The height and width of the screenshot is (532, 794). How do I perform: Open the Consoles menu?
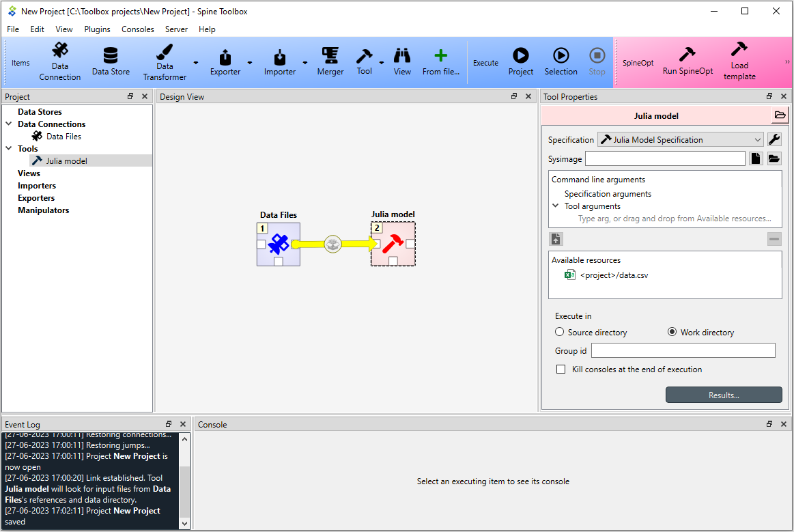click(x=138, y=29)
